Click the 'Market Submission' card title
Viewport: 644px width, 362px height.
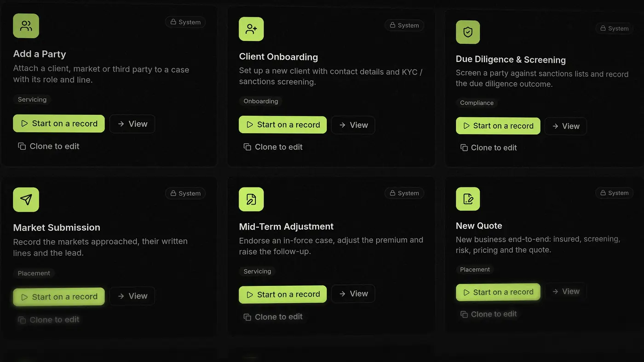click(57, 227)
